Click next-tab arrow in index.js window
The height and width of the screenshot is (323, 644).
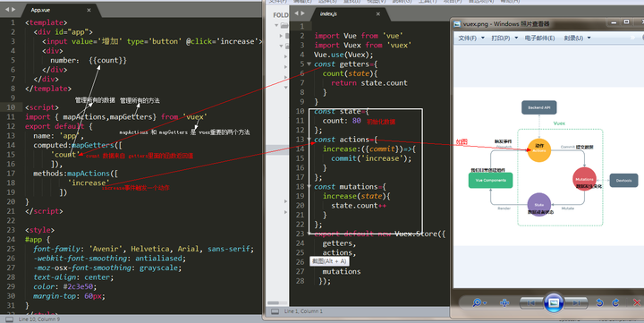(302, 13)
